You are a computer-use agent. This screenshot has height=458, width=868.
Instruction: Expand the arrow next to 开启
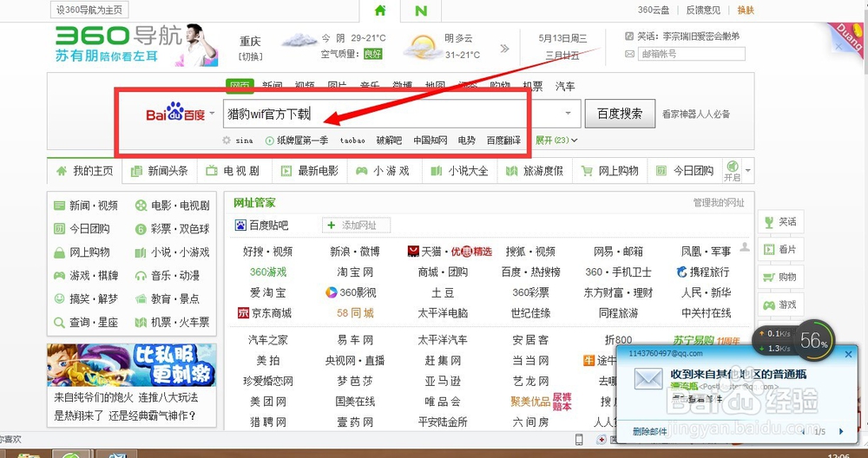pyautogui.click(x=748, y=170)
